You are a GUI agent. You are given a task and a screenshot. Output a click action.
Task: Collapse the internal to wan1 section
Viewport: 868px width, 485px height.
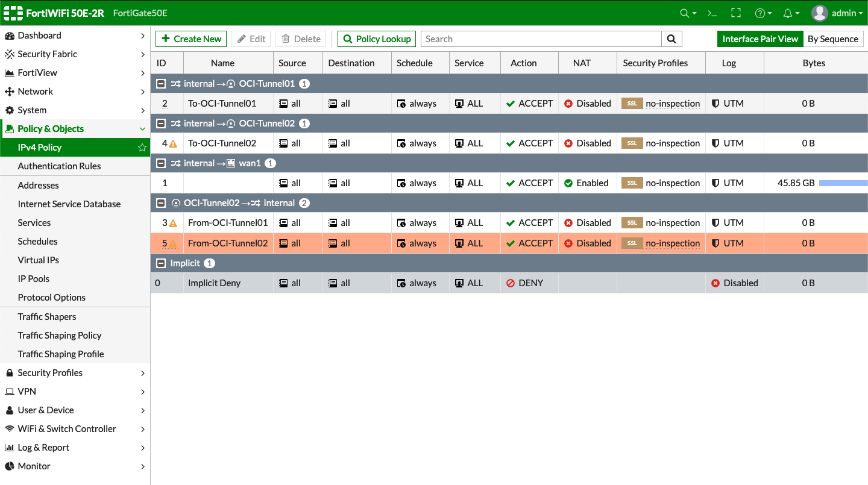point(160,163)
